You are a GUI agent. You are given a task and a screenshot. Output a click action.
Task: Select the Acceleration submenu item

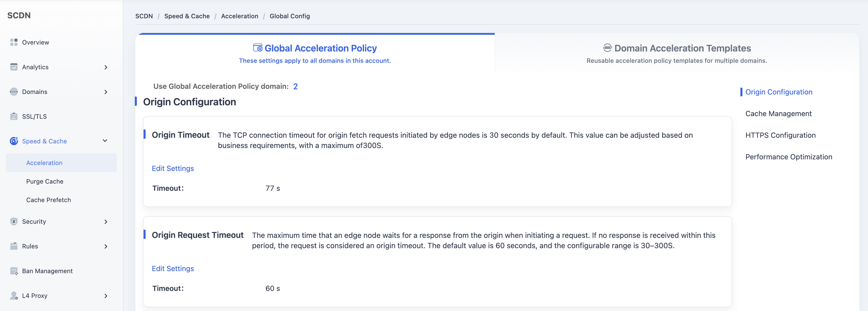coord(61,163)
